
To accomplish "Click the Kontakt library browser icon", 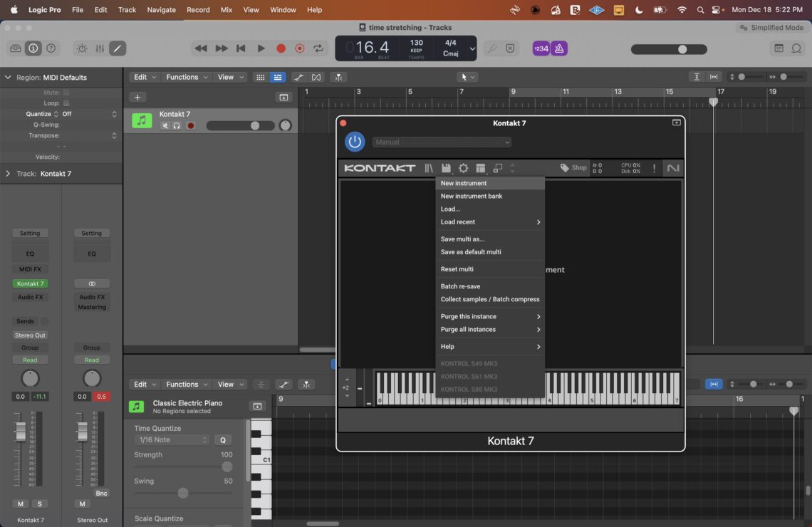I will [x=428, y=167].
